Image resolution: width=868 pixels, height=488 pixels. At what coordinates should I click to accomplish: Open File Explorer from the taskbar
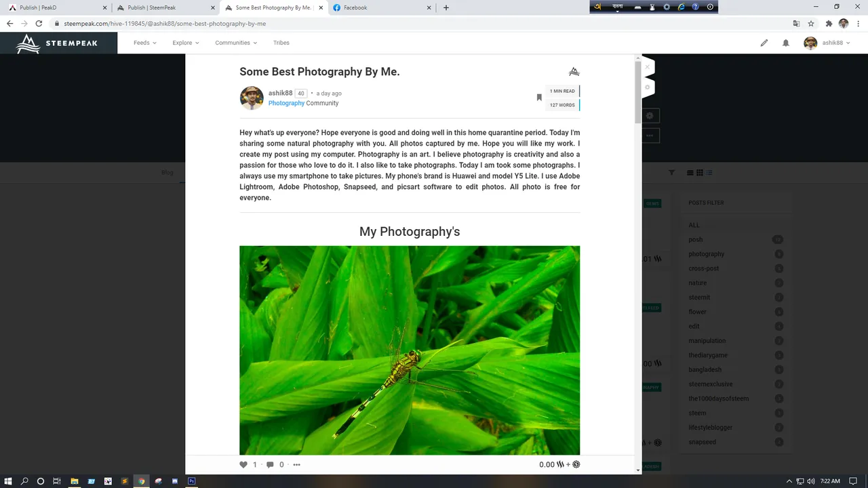75,481
